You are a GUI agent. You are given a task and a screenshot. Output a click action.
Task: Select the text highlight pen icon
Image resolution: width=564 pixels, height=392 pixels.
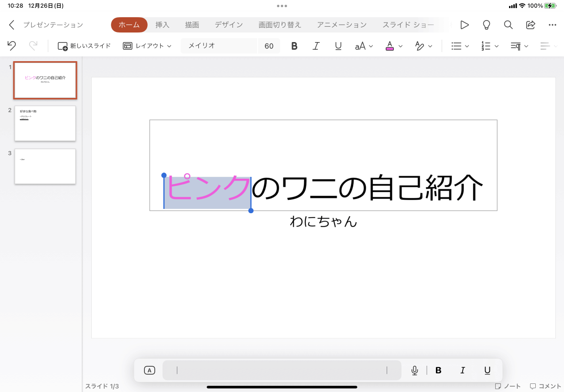click(419, 46)
